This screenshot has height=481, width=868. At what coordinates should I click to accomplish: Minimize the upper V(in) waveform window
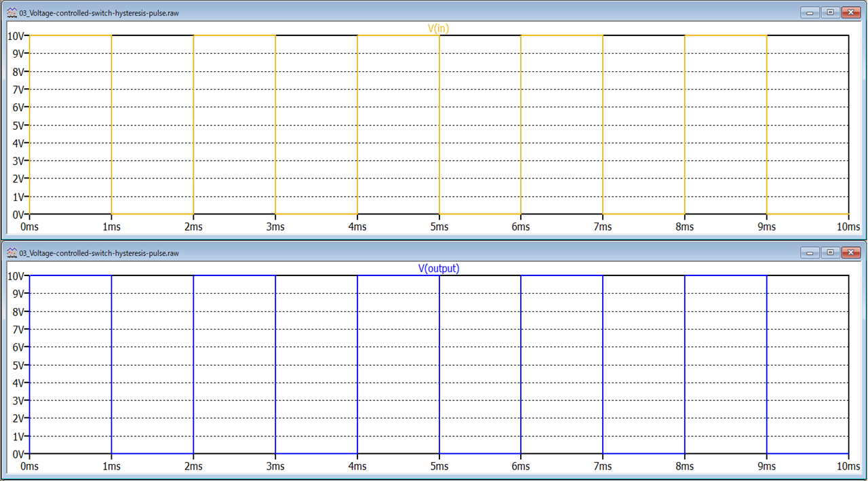tap(810, 12)
